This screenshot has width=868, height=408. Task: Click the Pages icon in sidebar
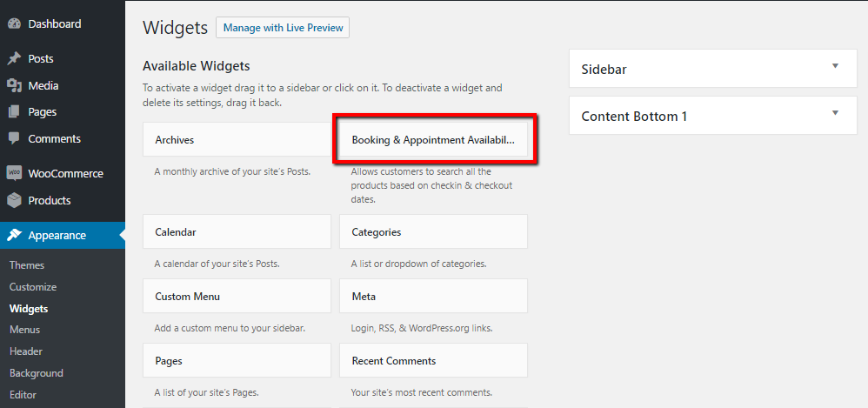click(14, 112)
